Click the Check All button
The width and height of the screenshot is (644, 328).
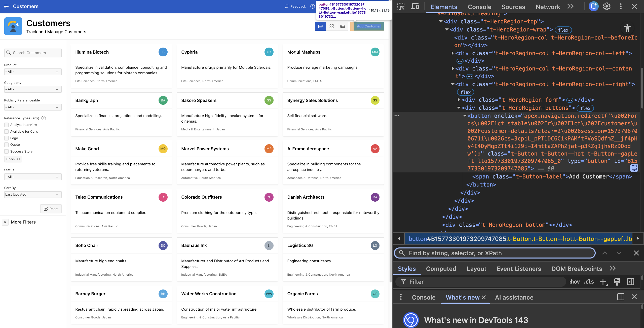(13, 159)
